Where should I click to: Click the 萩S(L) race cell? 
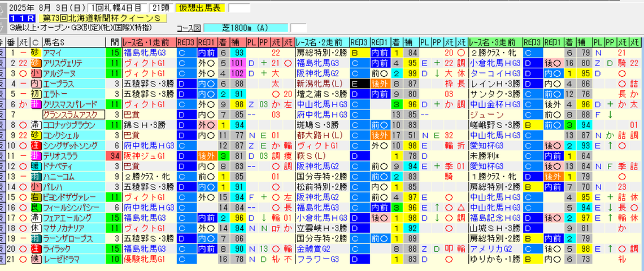(x=321, y=156)
